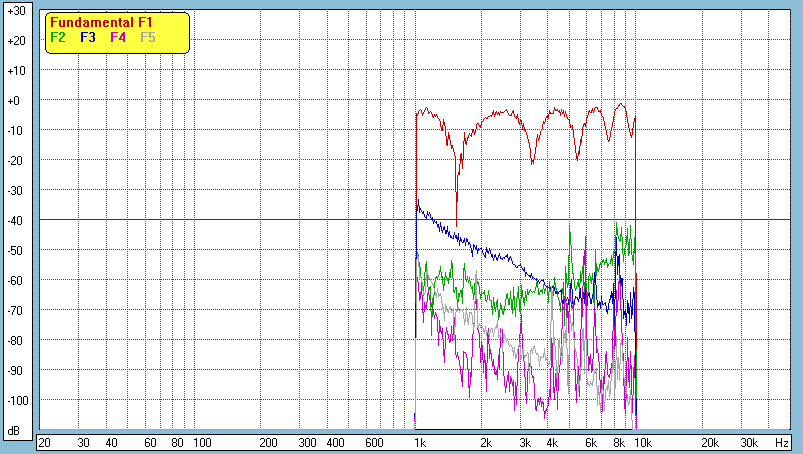
Task: Click the 20k mark on the frequency axis
Action: click(x=708, y=442)
